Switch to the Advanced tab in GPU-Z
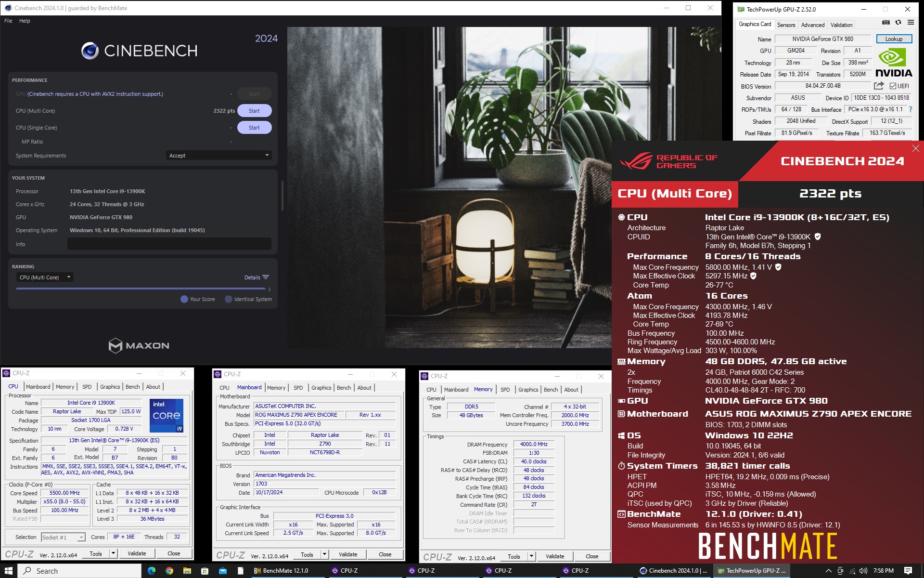Image resolution: width=924 pixels, height=578 pixels. 813,25
